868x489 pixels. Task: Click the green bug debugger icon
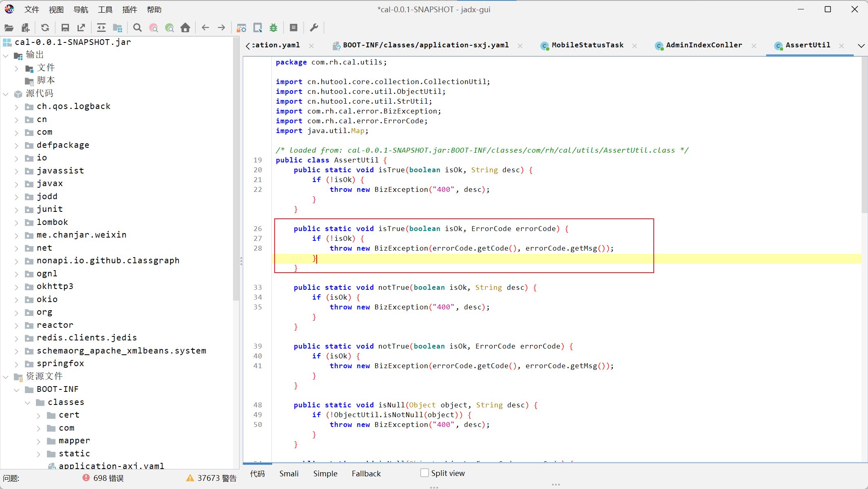[x=273, y=28]
